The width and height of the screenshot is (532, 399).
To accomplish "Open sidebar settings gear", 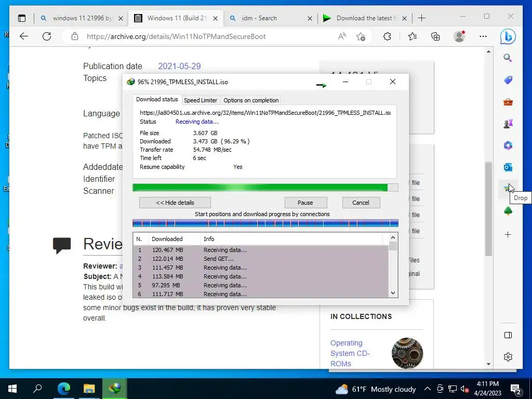I will coord(508,357).
